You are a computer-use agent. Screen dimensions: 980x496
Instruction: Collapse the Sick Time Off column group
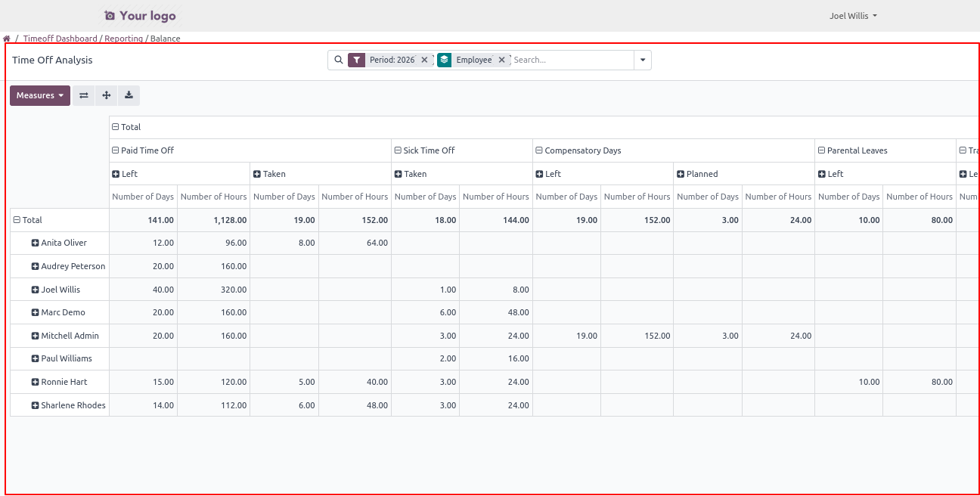398,150
